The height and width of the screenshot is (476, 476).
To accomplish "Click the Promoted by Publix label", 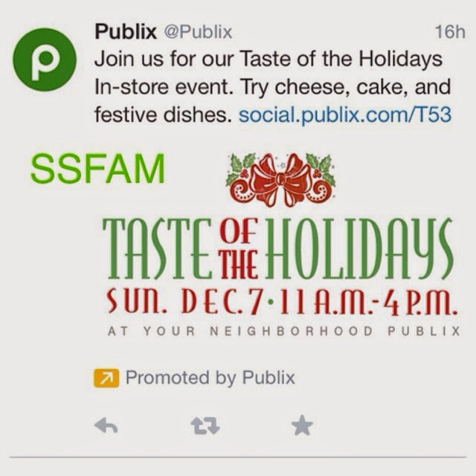I will click(x=210, y=378).
